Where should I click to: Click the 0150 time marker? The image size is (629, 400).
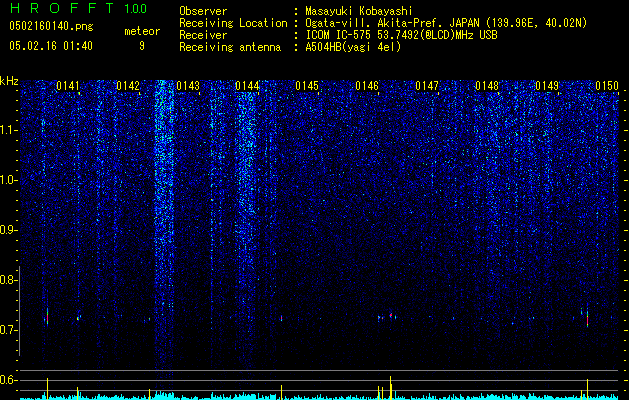coord(607,86)
